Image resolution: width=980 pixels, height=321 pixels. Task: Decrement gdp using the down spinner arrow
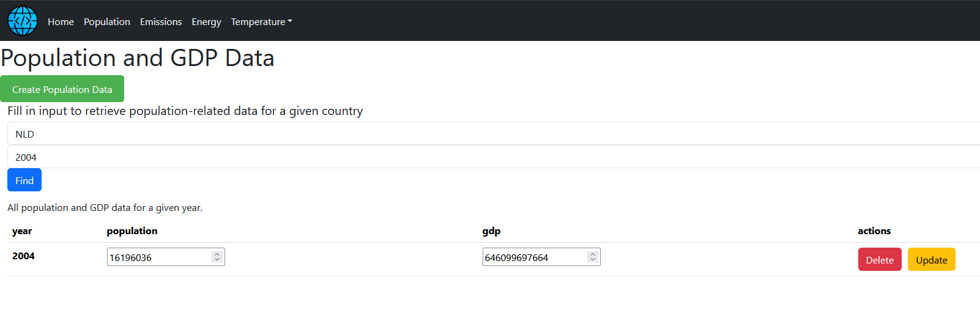tap(593, 260)
